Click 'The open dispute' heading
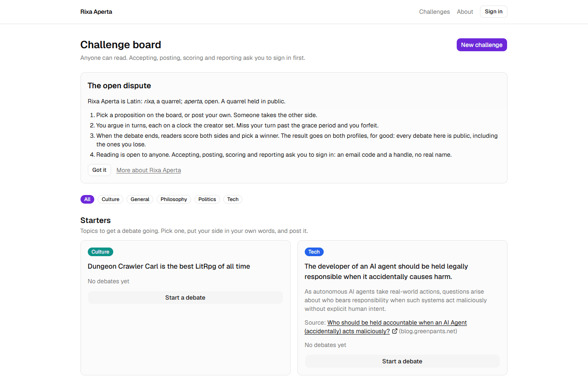This screenshot has height=381, width=588. pos(119,86)
